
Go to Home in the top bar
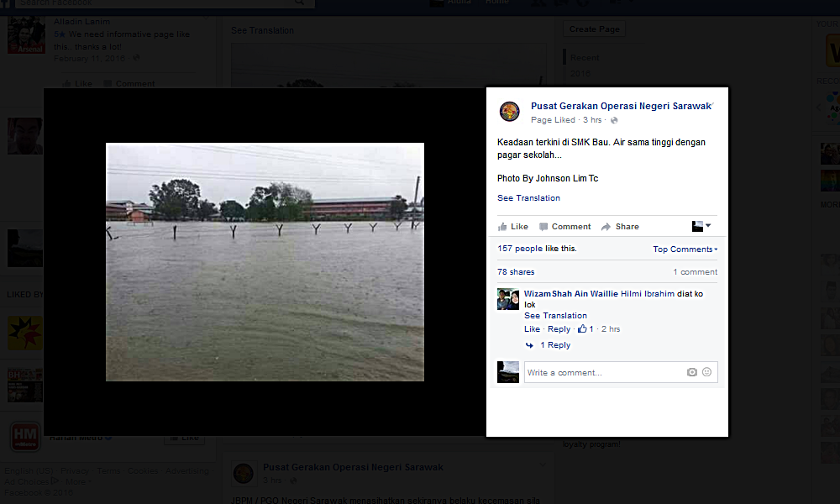(497, 3)
